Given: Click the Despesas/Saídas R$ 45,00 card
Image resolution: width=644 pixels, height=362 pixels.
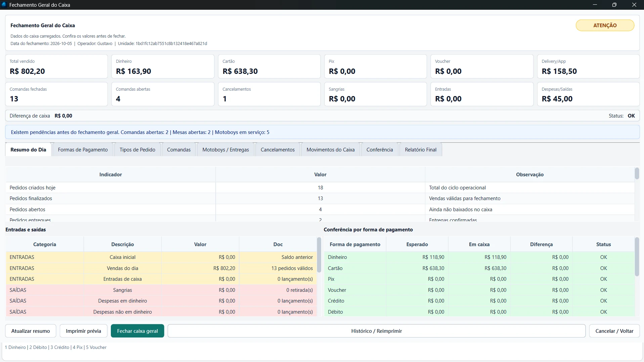Looking at the screenshot, I should 588,94.
